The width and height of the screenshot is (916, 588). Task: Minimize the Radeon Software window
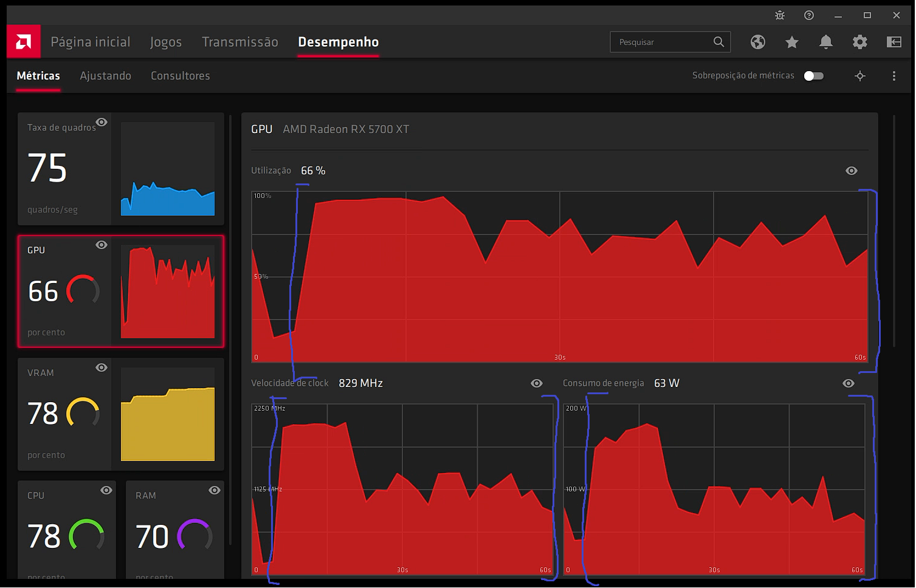pyautogui.click(x=838, y=15)
